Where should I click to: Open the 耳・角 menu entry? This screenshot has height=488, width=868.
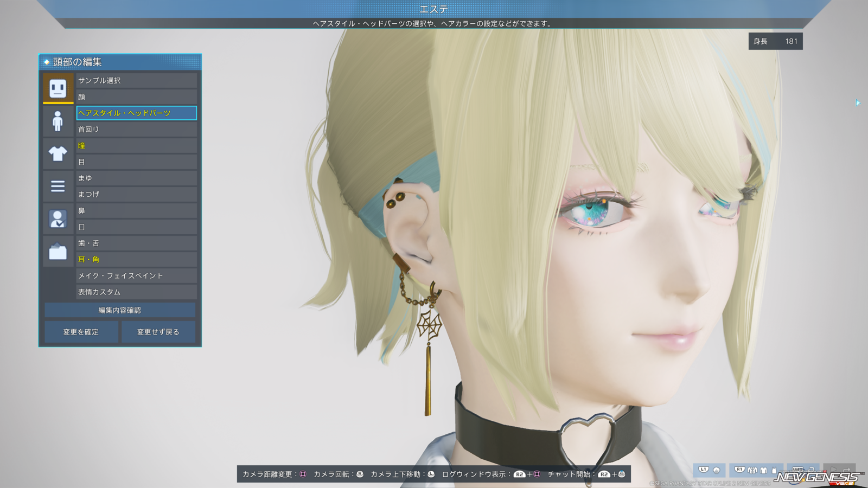tap(136, 259)
